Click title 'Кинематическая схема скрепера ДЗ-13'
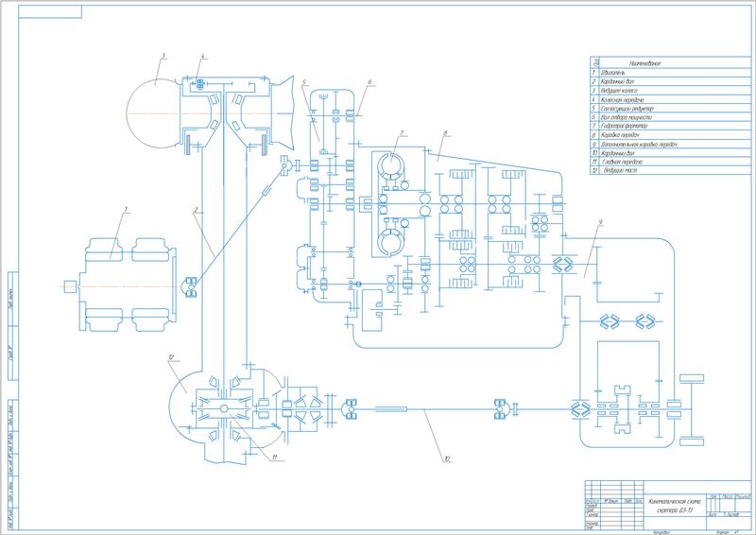The image size is (756, 535). point(675,505)
